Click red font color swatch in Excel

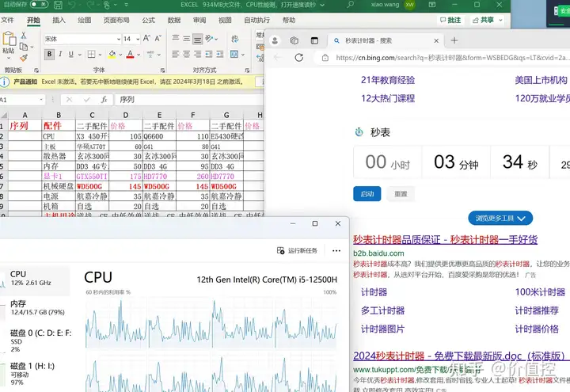[x=130, y=55]
